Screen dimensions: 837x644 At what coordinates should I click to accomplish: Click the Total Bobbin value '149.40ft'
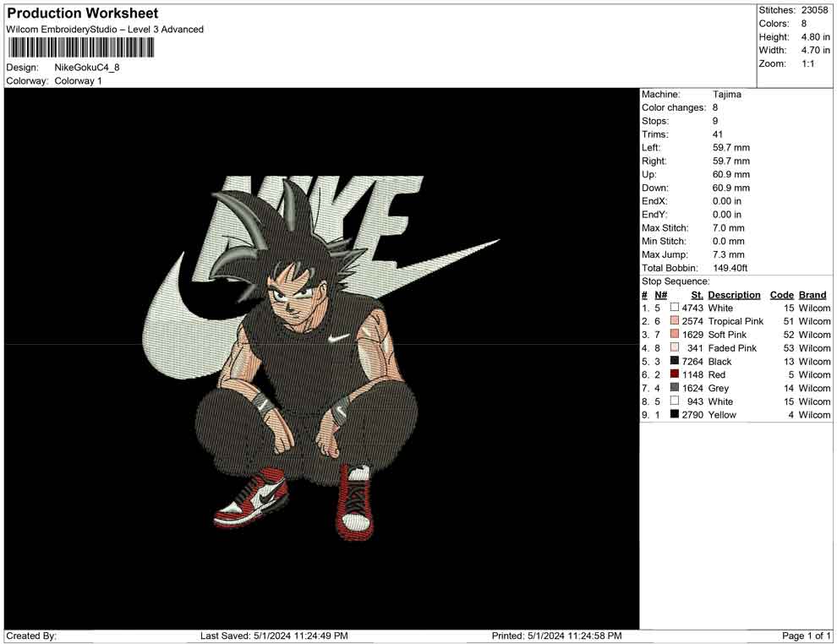(730, 268)
